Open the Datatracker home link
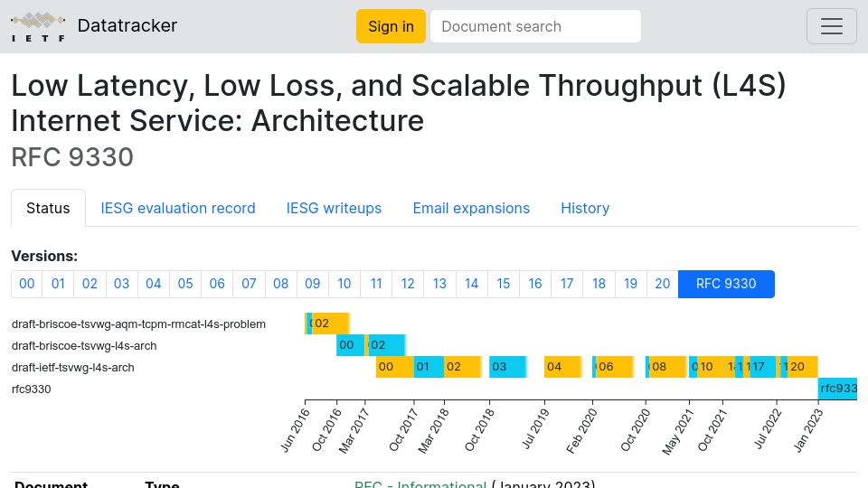 click(127, 25)
